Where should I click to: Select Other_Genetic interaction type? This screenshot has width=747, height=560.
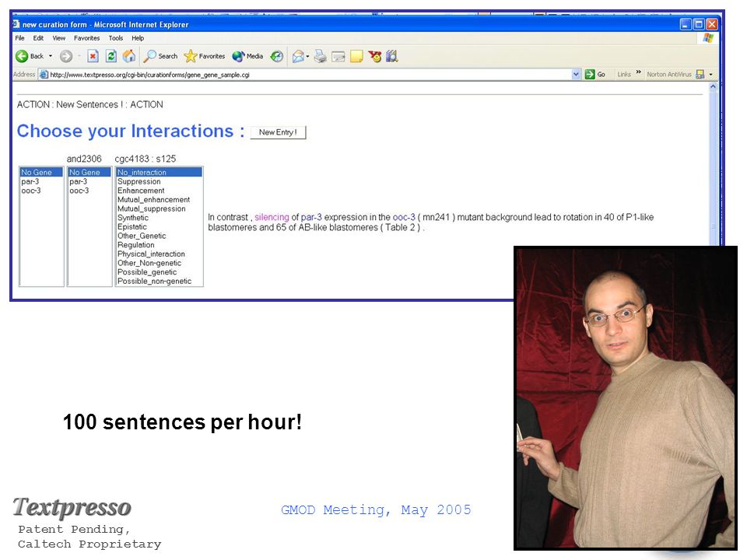point(159,236)
